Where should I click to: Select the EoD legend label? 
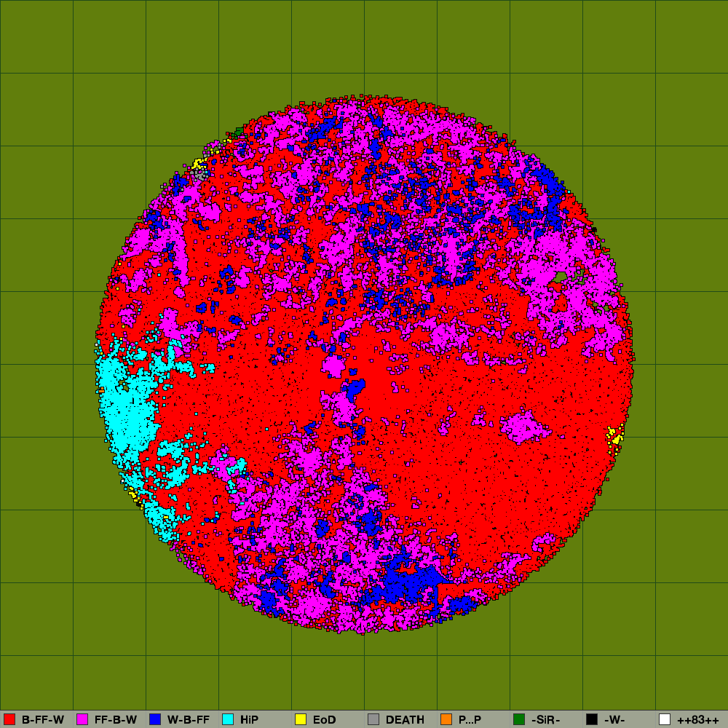click(x=324, y=720)
